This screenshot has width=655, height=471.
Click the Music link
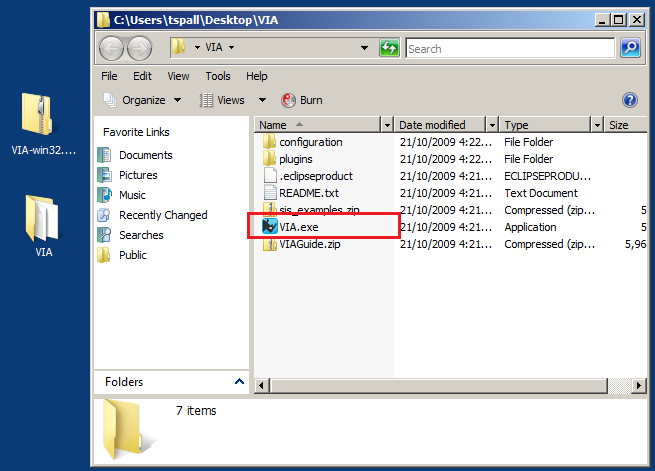pos(132,195)
